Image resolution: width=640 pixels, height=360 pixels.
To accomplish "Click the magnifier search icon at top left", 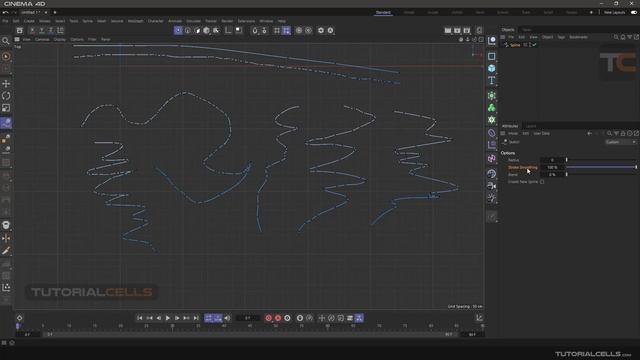I will click(6, 41).
